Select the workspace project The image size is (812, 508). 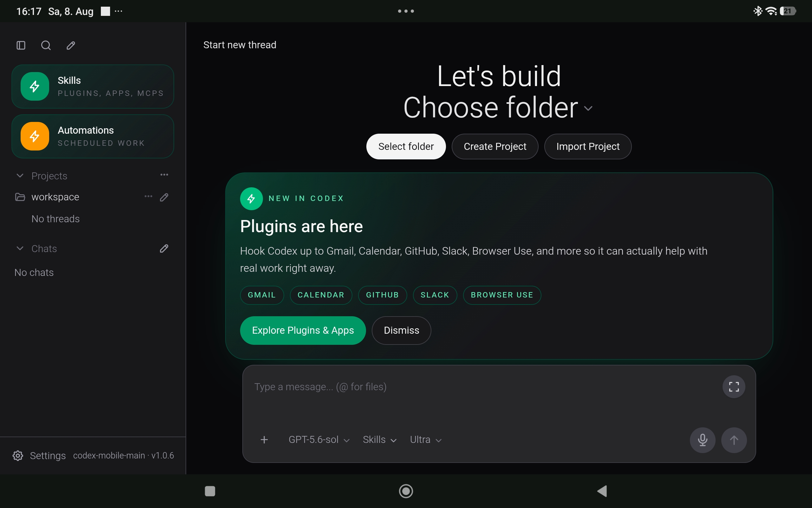pyautogui.click(x=56, y=197)
